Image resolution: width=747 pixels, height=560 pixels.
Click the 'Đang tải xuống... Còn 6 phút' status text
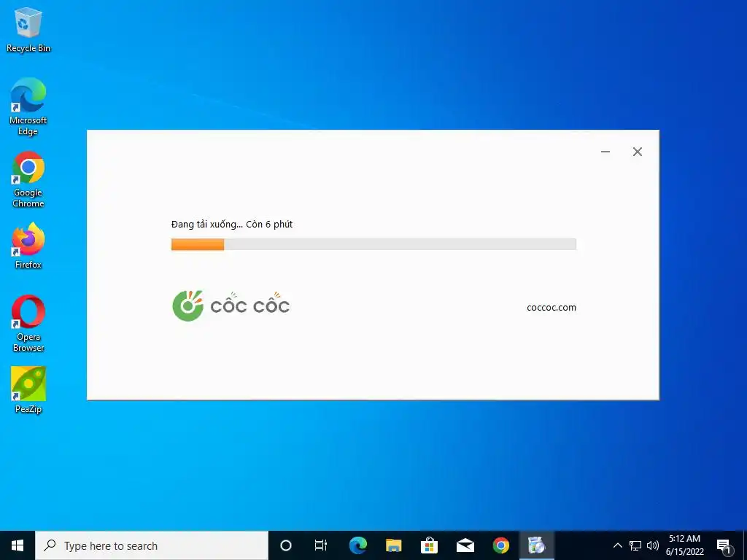point(231,225)
